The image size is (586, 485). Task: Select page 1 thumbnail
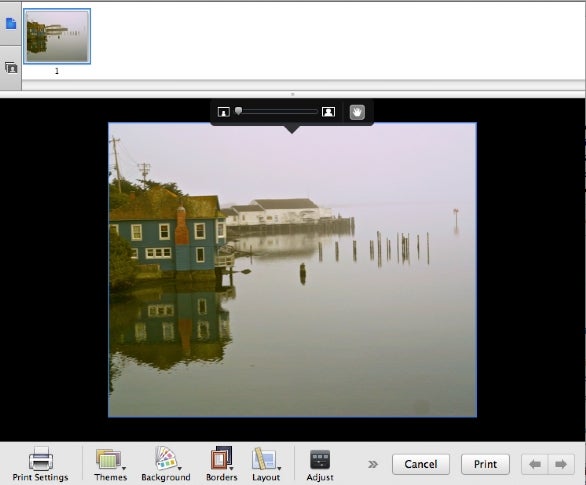57,36
